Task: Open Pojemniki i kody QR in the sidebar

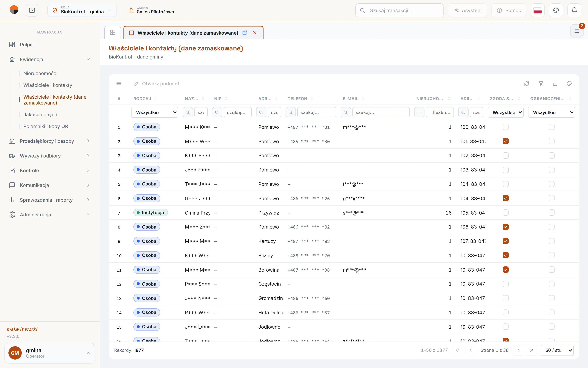Action: coord(46,126)
